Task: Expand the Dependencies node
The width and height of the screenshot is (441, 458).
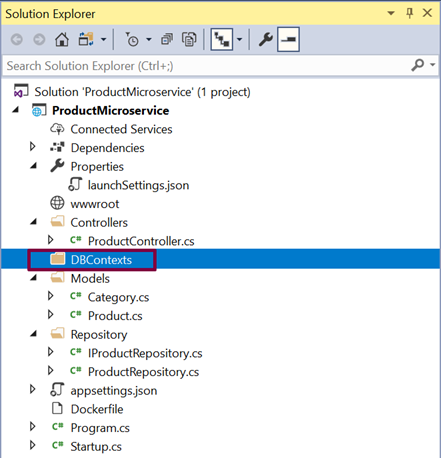Action: 32,147
